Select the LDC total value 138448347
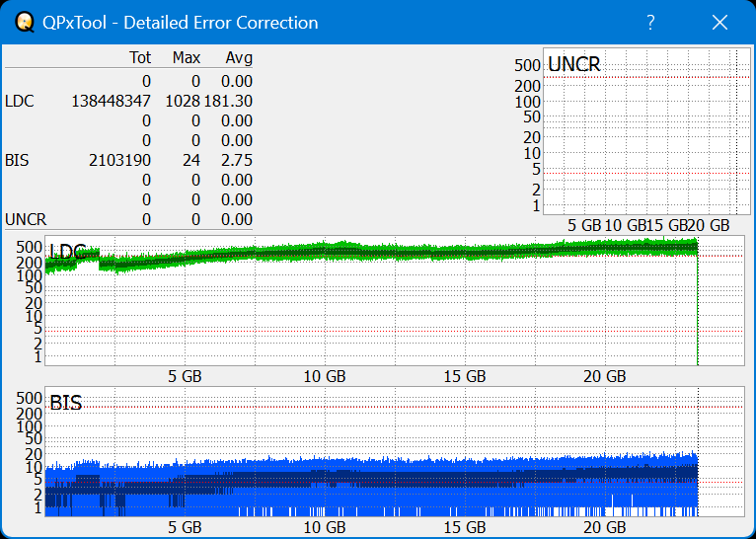Screen dimensions: 756x539 [111, 102]
